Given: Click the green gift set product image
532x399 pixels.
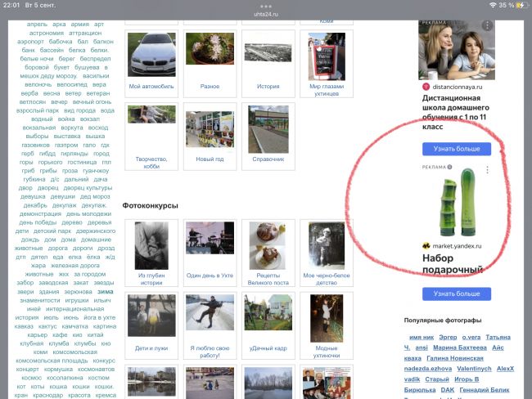Looking at the screenshot, I should 458,203.
